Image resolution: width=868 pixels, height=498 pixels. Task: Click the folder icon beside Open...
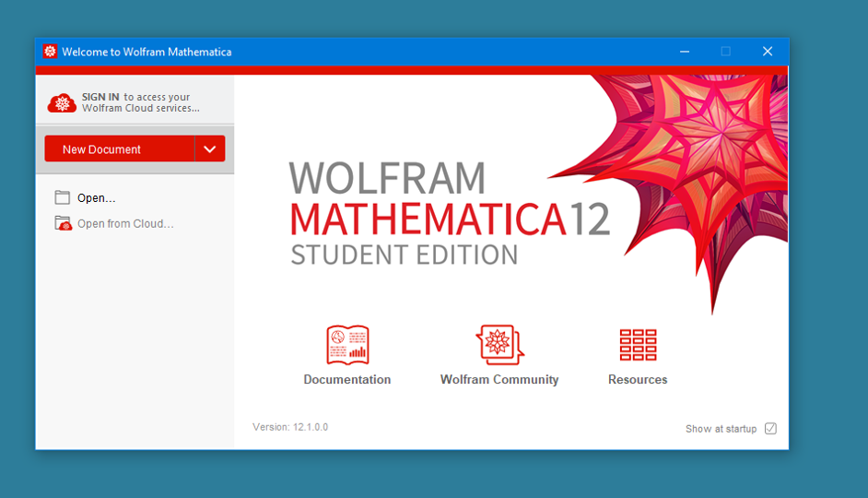pyautogui.click(x=62, y=197)
